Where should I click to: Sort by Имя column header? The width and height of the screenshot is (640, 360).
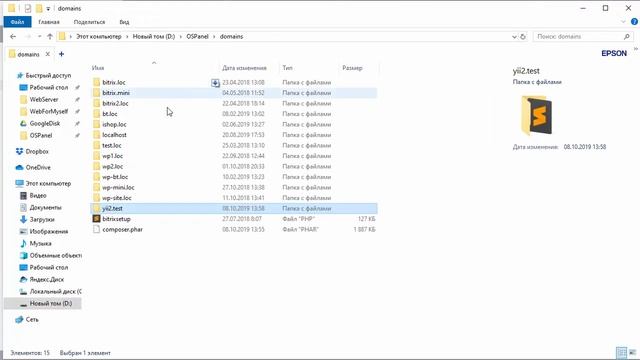98,68
